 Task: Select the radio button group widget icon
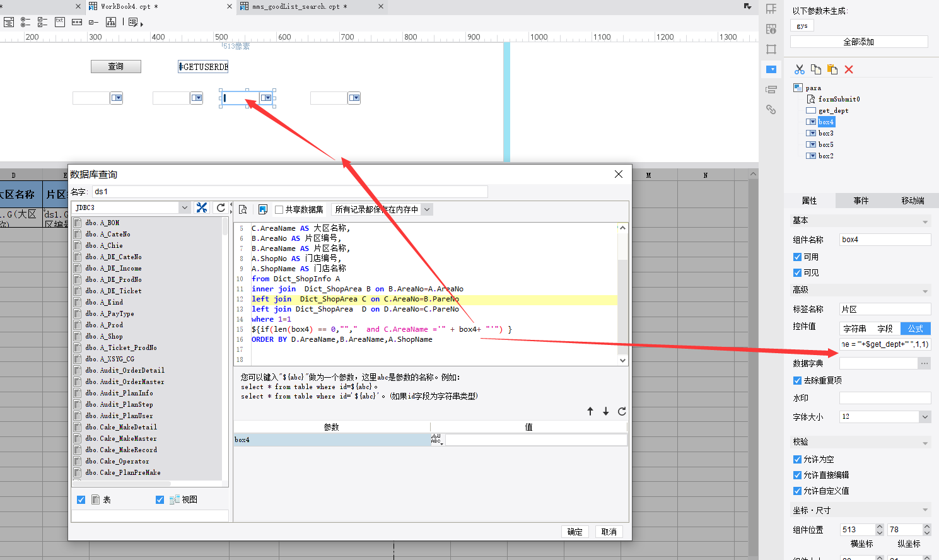[x=25, y=22]
